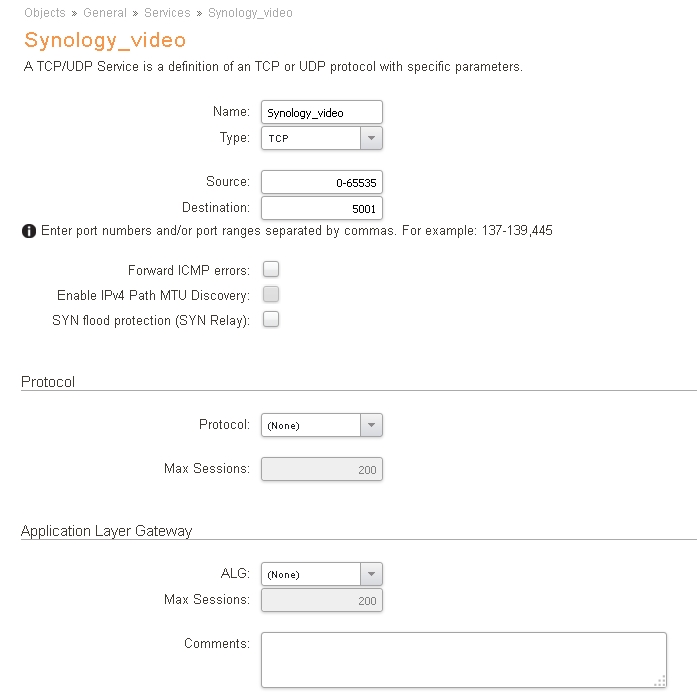Click the Comments box resize grip
This screenshot has height=692, width=697.
660,681
